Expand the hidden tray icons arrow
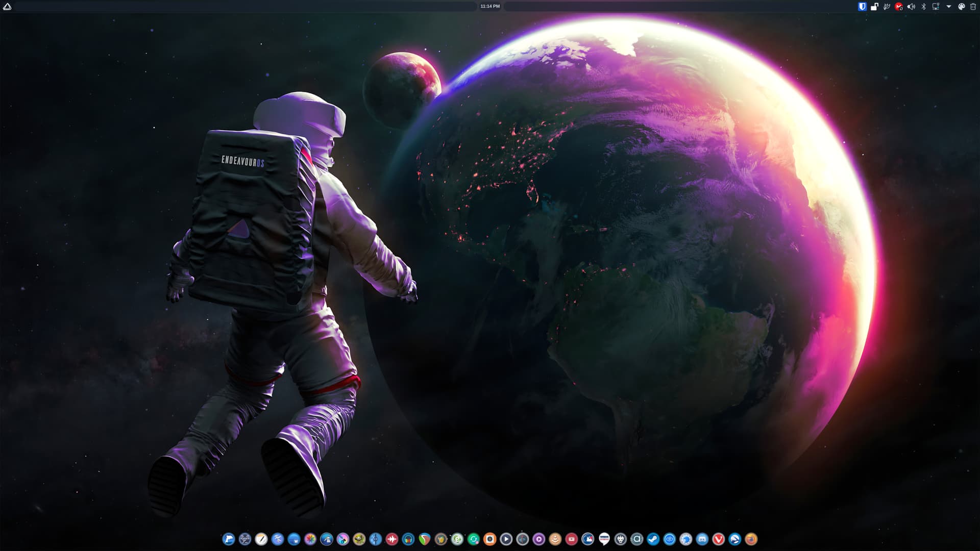 948,7
